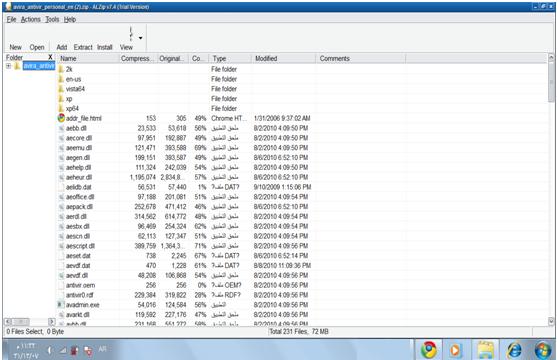Viewport: 557px width, 360px height.
Task: Sort by the Compress column header
Action: click(138, 59)
